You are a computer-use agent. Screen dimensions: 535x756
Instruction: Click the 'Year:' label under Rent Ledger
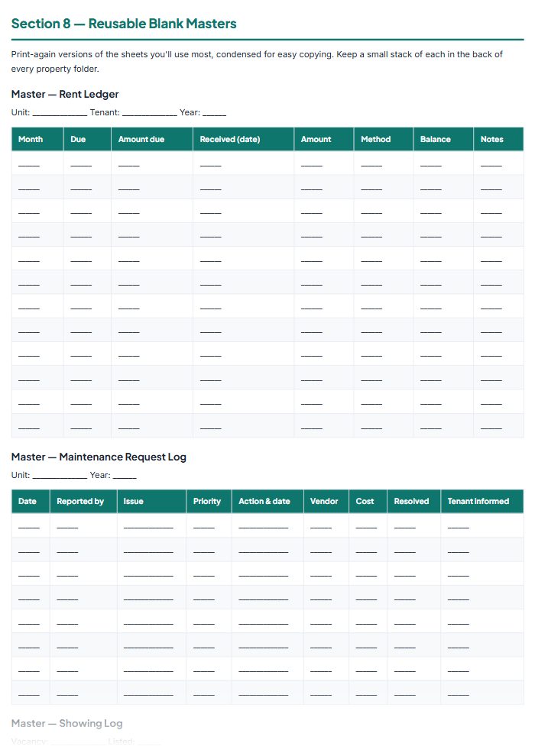tap(190, 112)
